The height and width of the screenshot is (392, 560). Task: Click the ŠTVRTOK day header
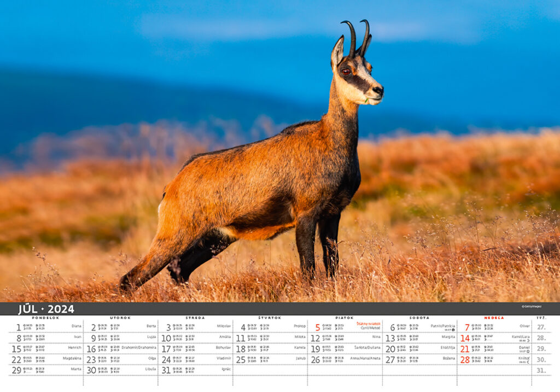pyautogui.click(x=270, y=318)
